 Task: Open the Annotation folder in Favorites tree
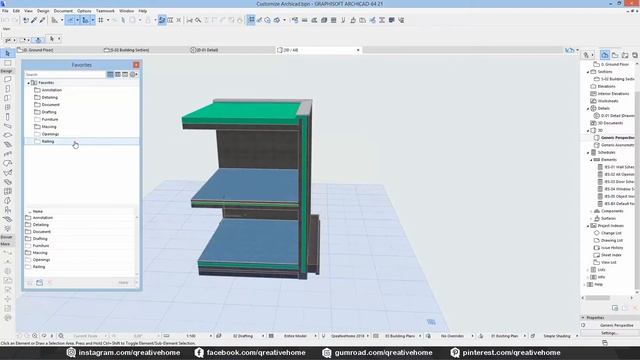click(x=51, y=90)
